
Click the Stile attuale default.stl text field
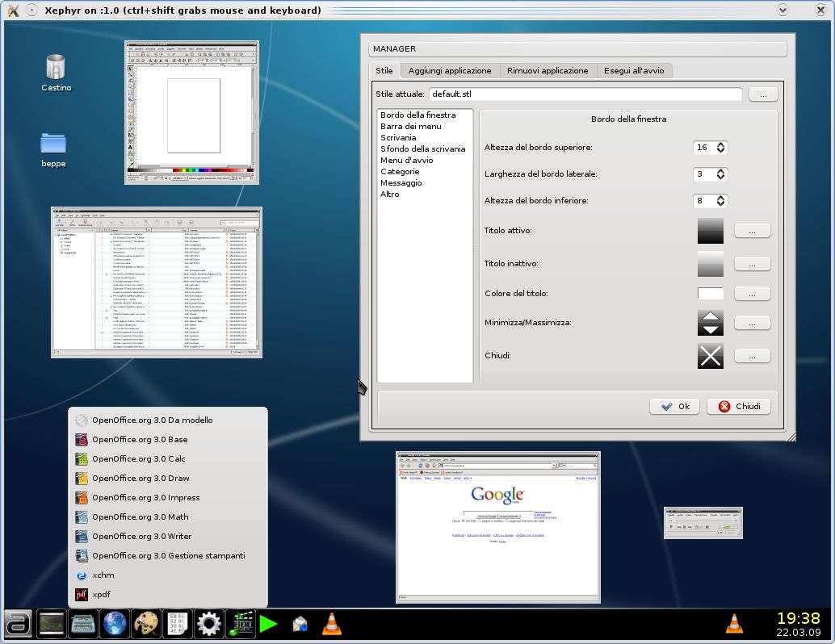click(x=585, y=94)
